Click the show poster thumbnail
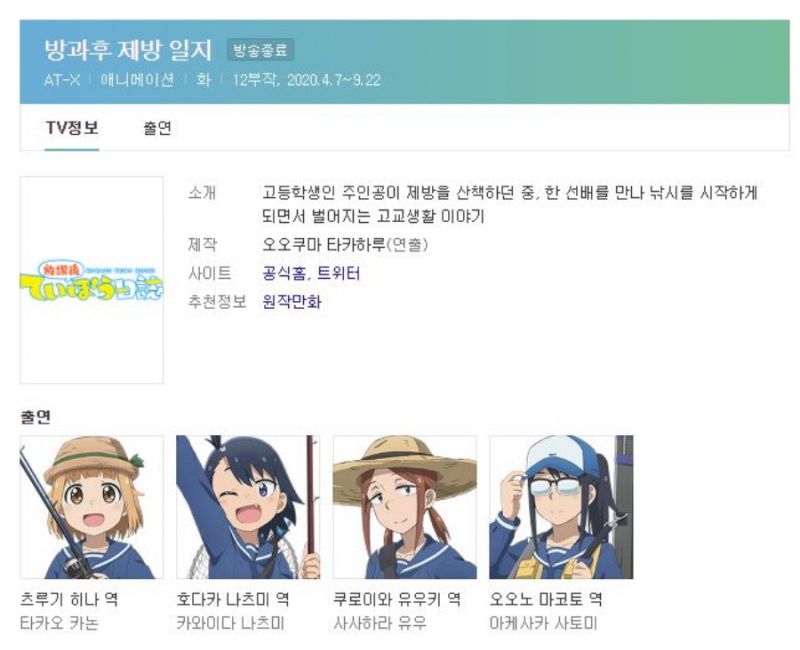The height and width of the screenshot is (650, 800). pos(92,280)
